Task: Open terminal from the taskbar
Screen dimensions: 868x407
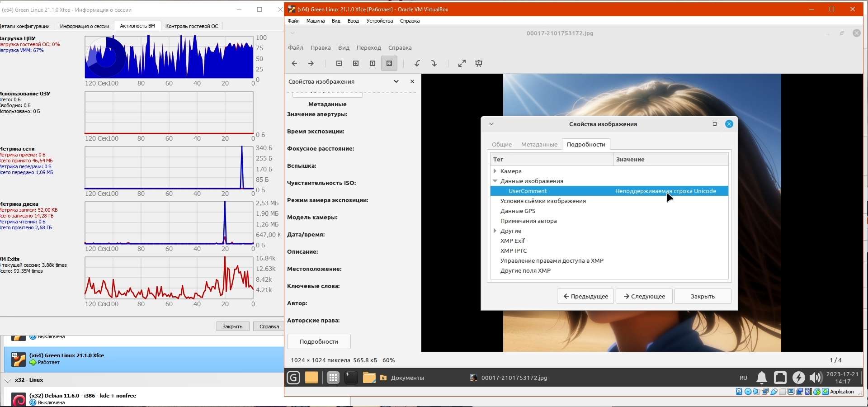Action: point(351,378)
